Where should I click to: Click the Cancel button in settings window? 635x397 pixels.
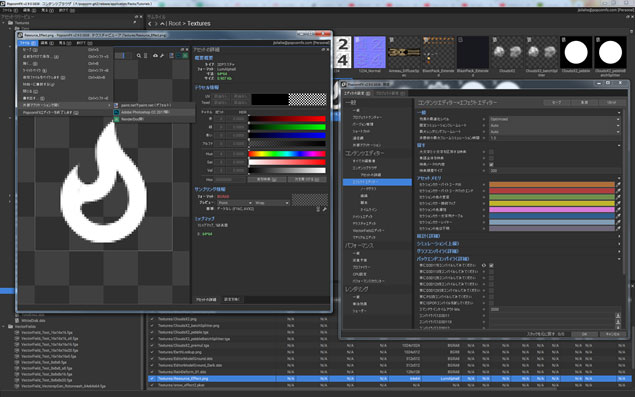click(x=612, y=334)
